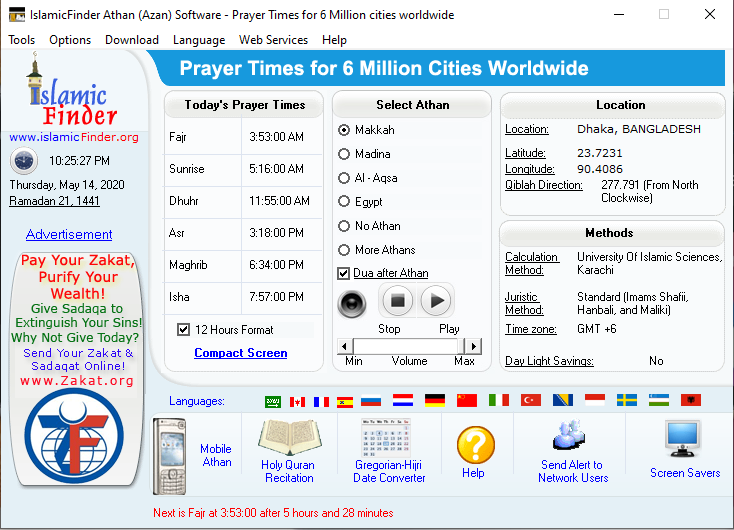Increase volume with the right arrow
The image size is (734, 530).
(x=474, y=346)
